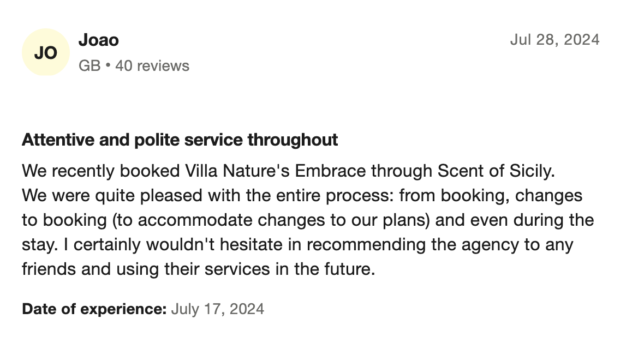
Task: Click the yellow JO avatar circle
Action: click(x=46, y=52)
